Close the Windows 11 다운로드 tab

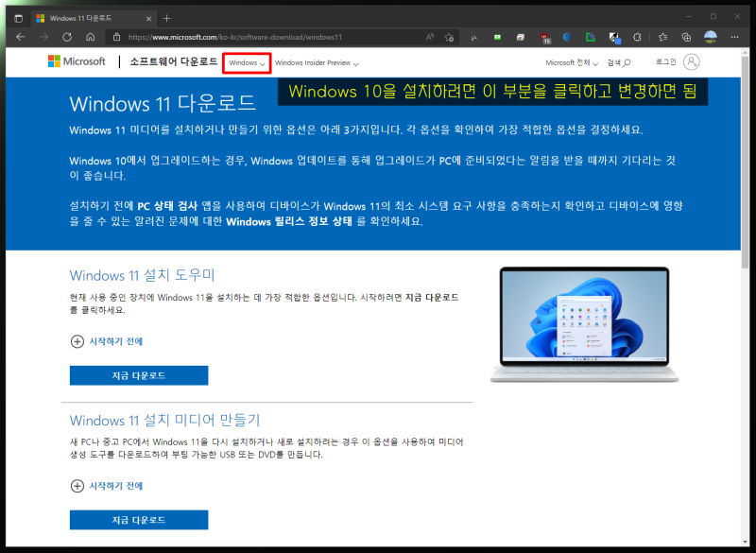[x=148, y=18]
